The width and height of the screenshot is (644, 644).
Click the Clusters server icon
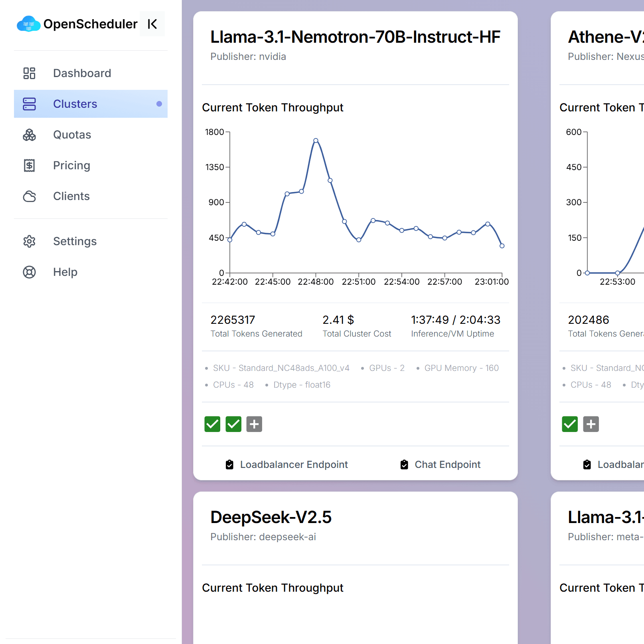click(x=29, y=104)
